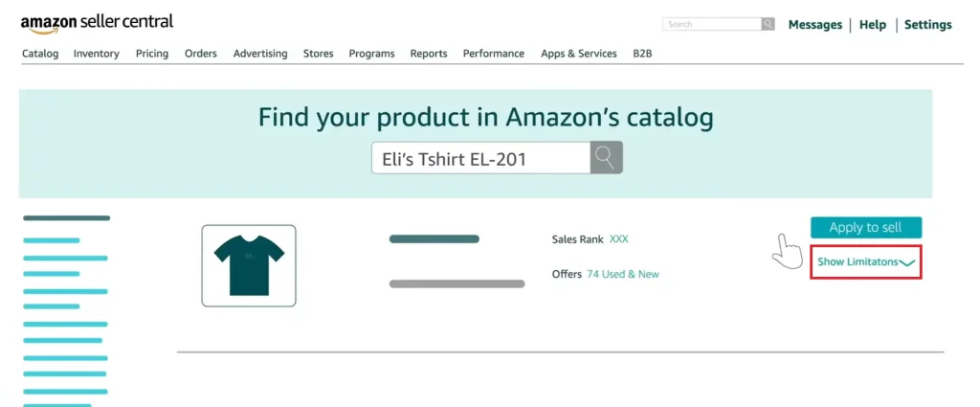
Task: Click the 74 Used & New offers link
Action: point(622,275)
